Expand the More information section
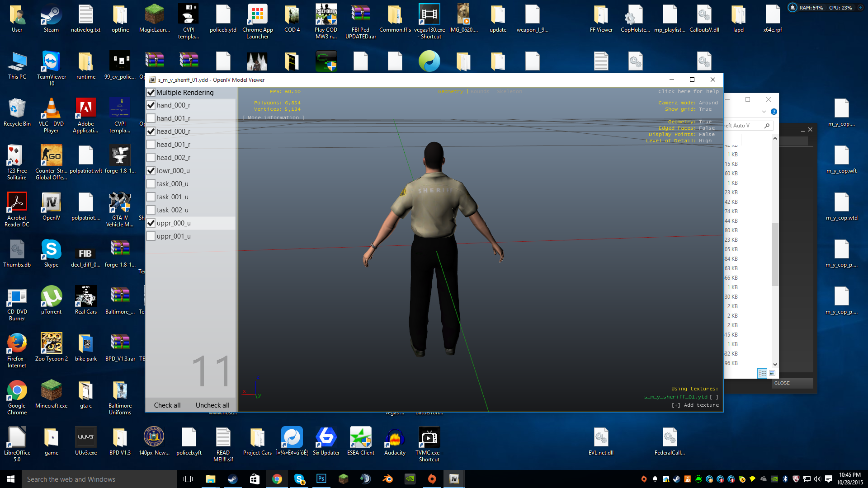Image resolution: width=868 pixels, height=488 pixels. click(273, 118)
